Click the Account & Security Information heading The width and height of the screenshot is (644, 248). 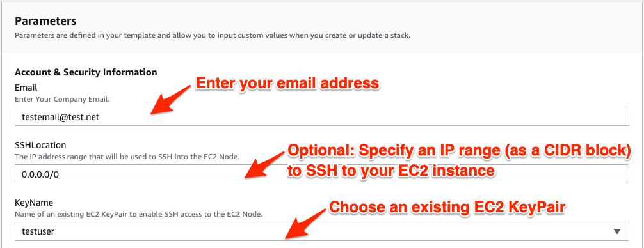(x=86, y=73)
